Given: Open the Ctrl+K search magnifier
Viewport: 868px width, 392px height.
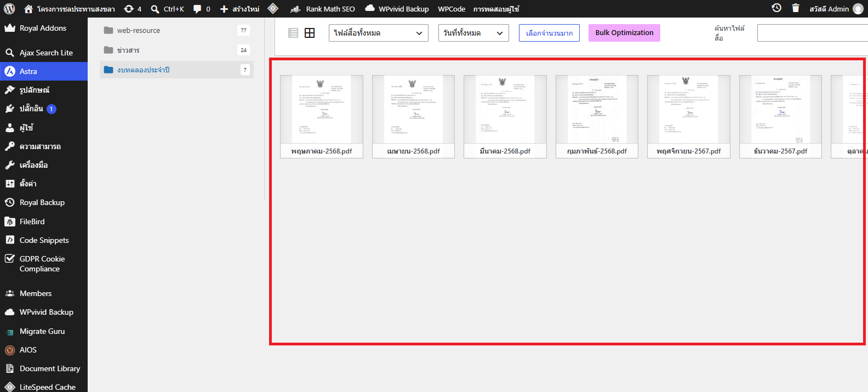Looking at the screenshot, I should (155, 9).
